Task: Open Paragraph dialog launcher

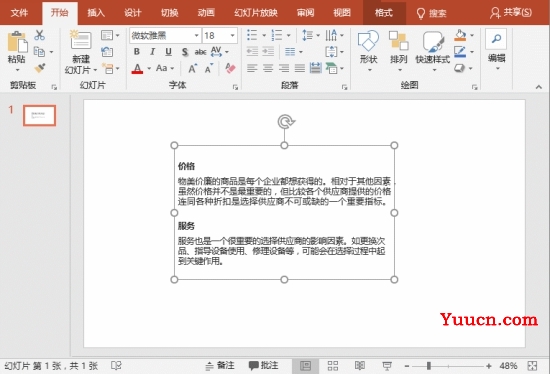Action: pos(345,87)
